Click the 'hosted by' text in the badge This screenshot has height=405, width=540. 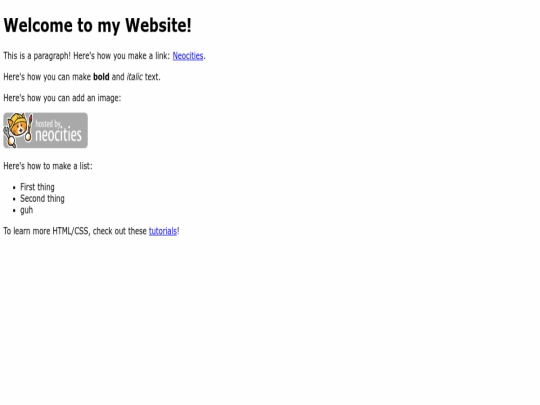pos(48,124)
